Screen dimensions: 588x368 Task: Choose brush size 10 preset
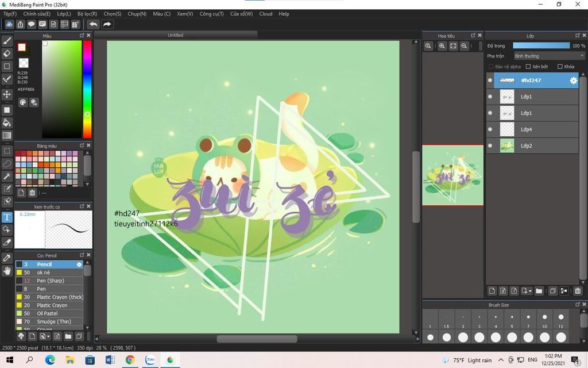point(544,321)
